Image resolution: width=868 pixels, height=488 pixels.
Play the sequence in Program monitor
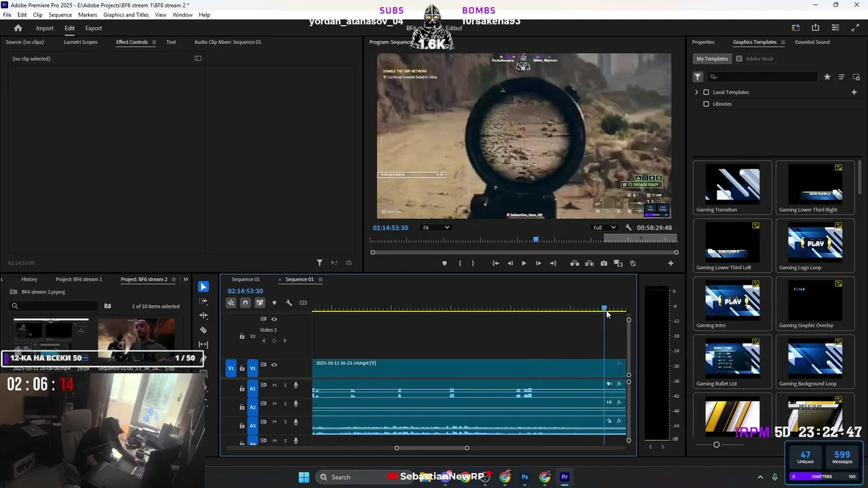pos(524,263)
